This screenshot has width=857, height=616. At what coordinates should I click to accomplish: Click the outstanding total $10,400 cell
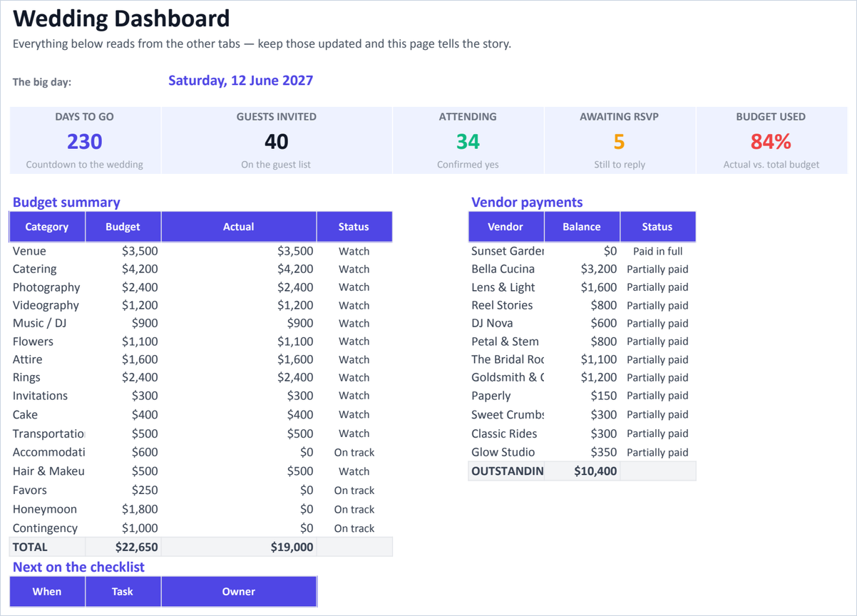tap(582, 471)
